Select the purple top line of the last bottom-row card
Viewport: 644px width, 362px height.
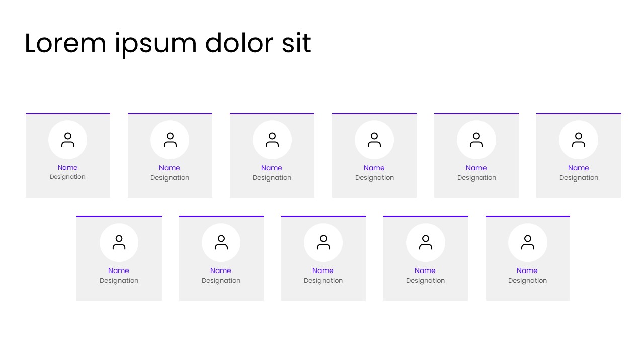pyautogui.click(x=528, y=216)
